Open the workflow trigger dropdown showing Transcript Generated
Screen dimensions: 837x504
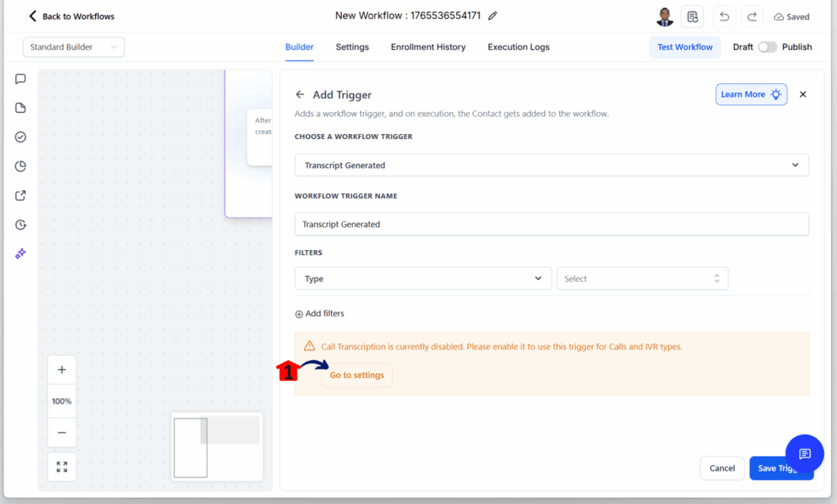pyautogui.click(x=551, y=164)
